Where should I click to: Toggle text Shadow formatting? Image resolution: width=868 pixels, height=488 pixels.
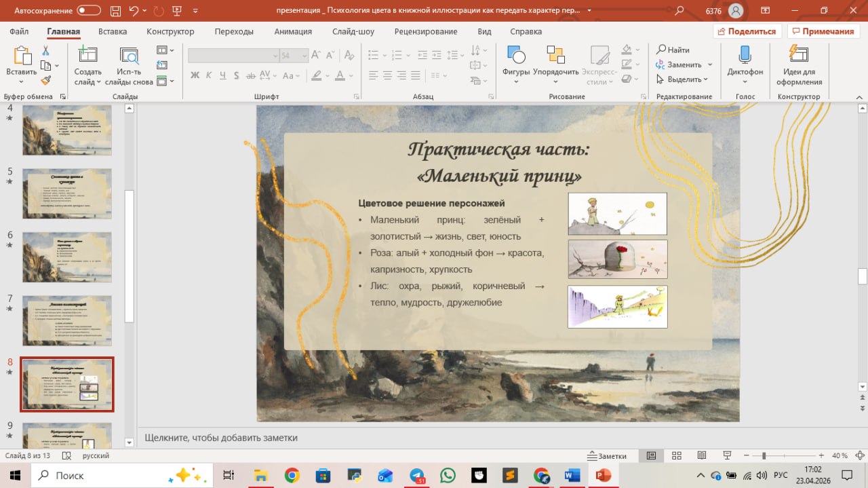237,75
